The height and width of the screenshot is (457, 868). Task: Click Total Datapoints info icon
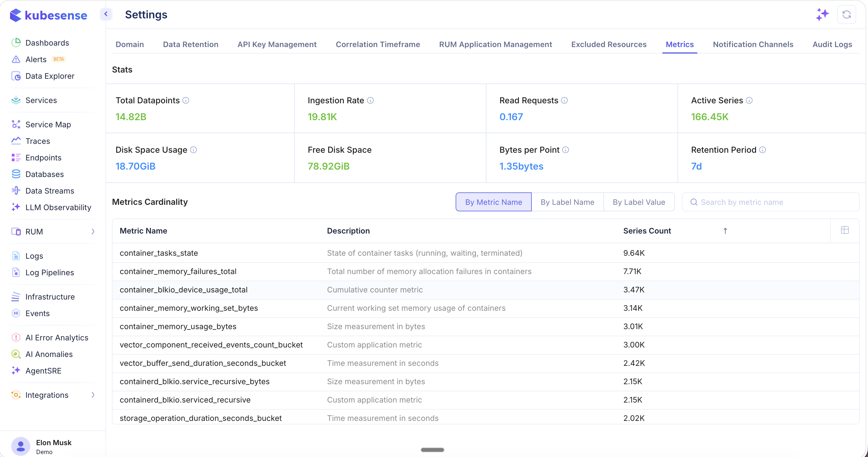186,100
